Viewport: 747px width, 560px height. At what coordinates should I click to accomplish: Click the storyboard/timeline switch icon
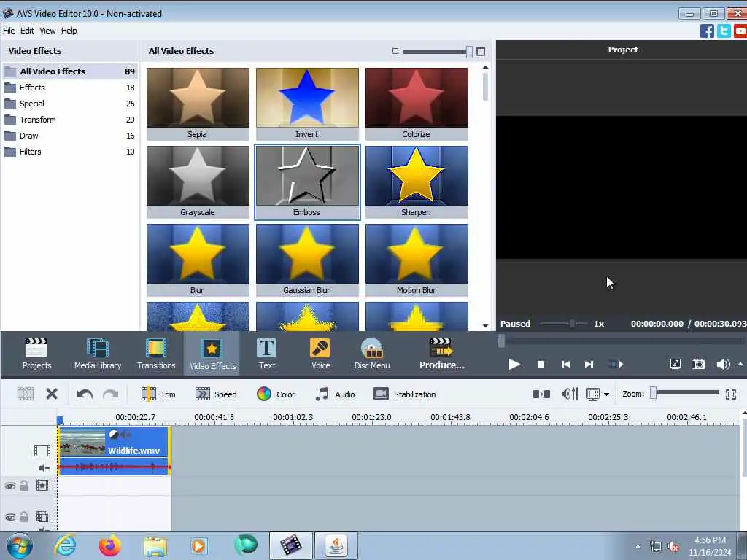[541, 394]
